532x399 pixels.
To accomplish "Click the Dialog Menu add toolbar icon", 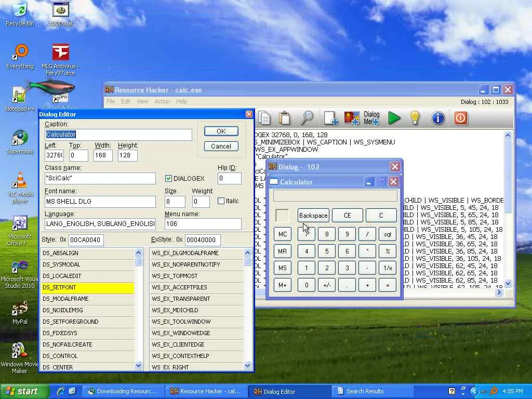I will tap(371, 118).
